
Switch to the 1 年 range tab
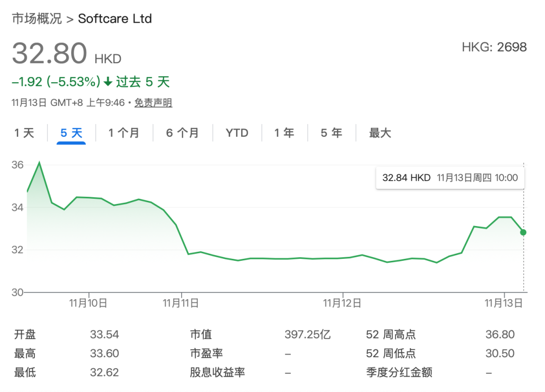tap(284, 133)
